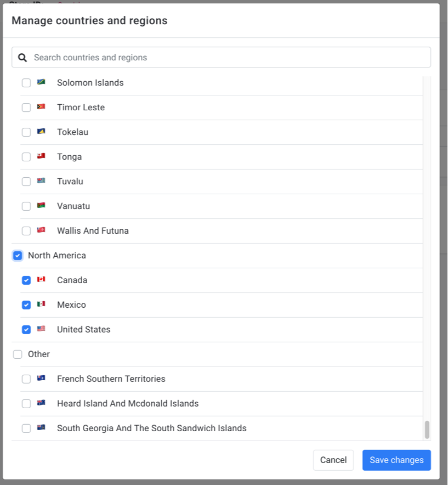Check the Tuvalu checkbox
Viewport: 448px width, 485px height.
pos(26,182)
